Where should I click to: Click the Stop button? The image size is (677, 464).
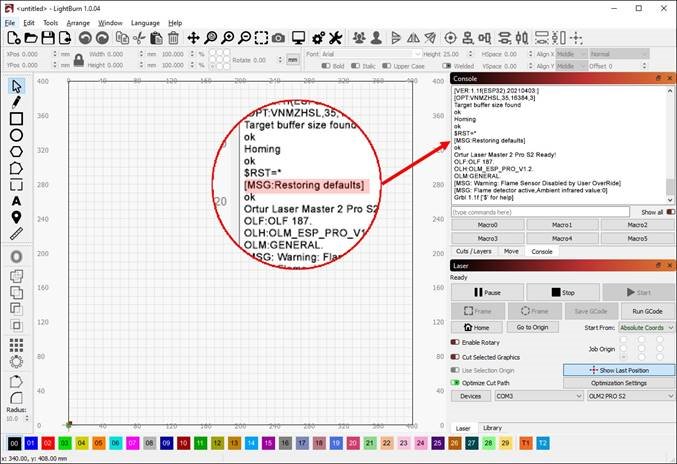tap(563, 292)
